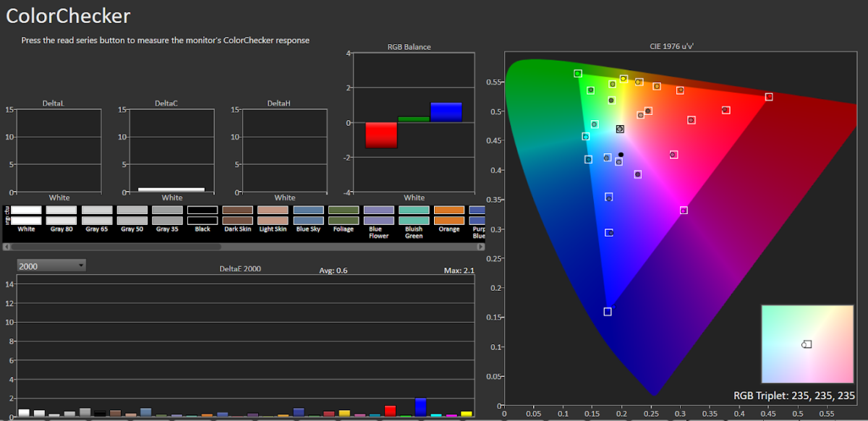Click the blue primary target on CIE chart
Image resolution: width=868 pixels, height=421 pixels.
click(x=608, y=312)
